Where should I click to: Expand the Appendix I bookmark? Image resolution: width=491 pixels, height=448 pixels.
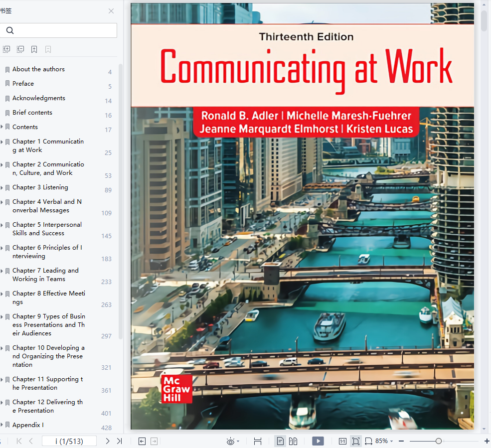point(2,425)
